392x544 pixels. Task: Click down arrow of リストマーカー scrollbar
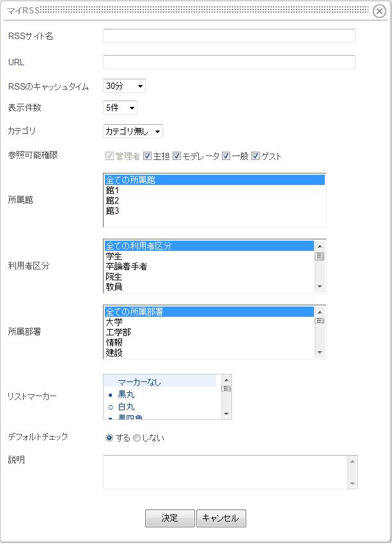(226, 414)
